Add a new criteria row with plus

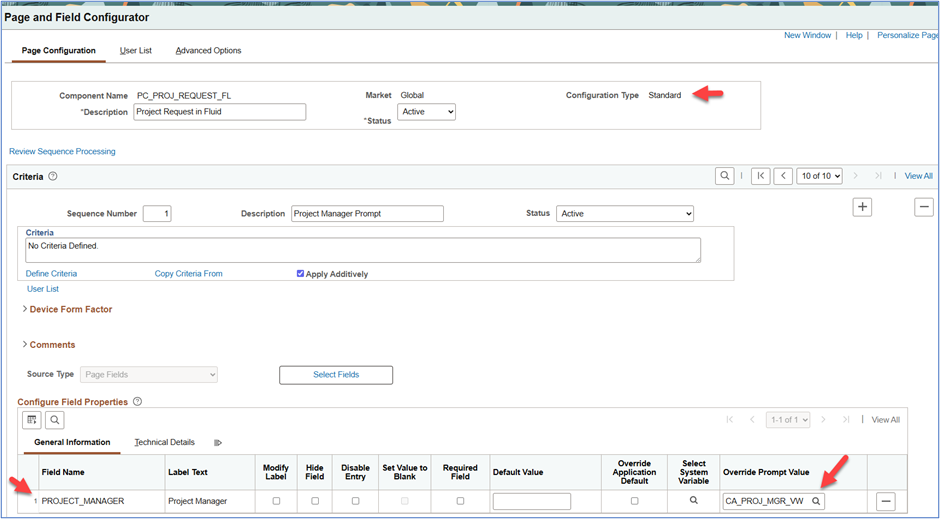tap(862, 207)
